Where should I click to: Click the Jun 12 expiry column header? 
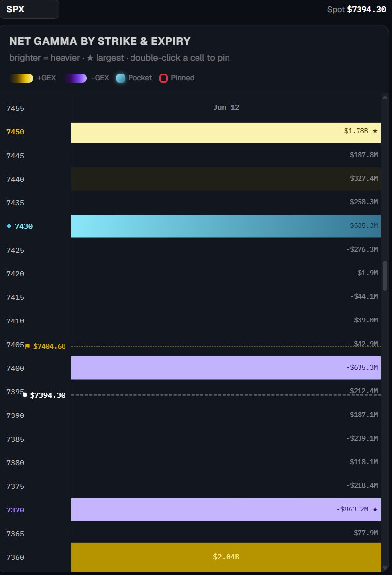coord(226,107)
